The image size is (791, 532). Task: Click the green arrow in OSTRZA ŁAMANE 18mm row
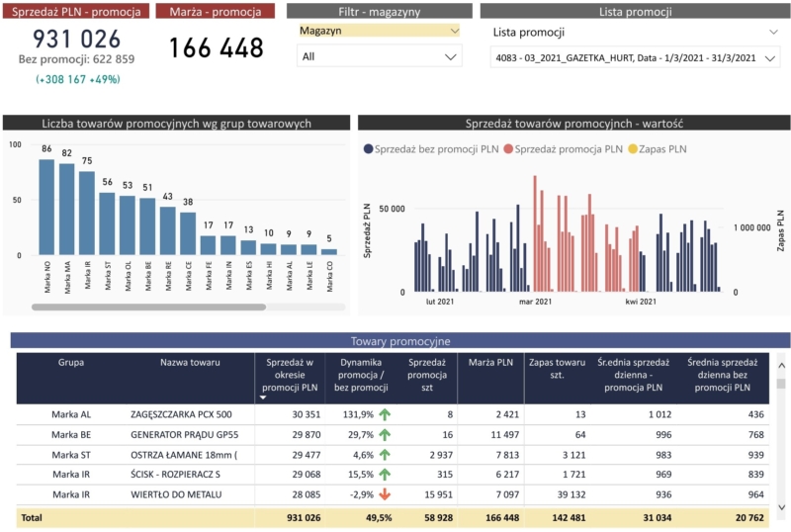(x=385, y=455)
